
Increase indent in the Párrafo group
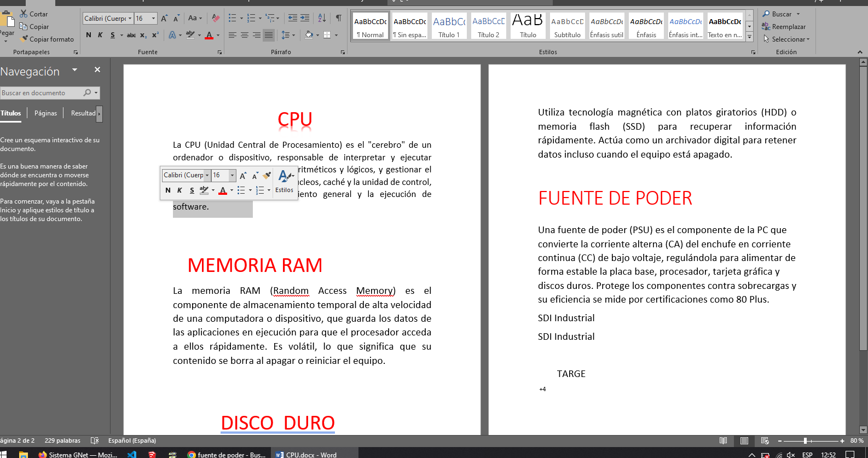click(x=305, y=18)
